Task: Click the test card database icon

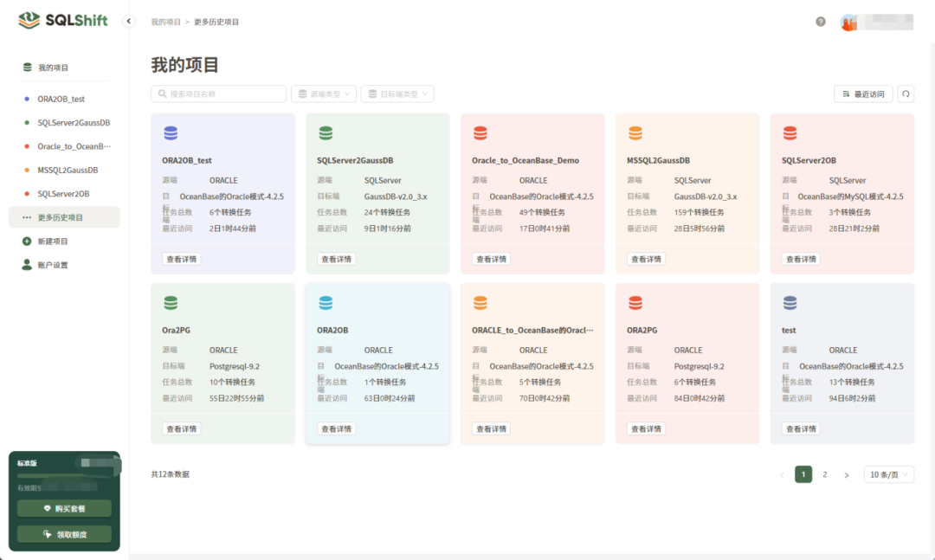Action: [x=790, y=303]
